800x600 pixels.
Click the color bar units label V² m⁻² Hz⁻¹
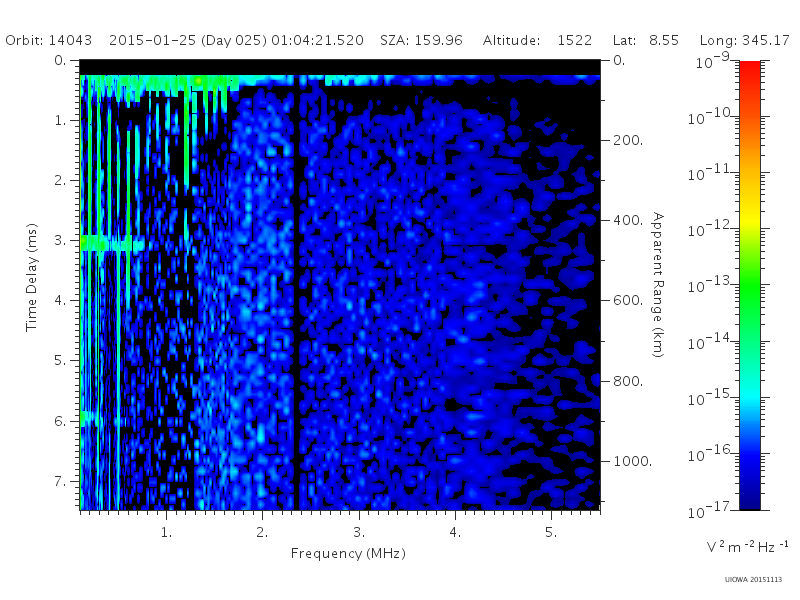(747, 546)
